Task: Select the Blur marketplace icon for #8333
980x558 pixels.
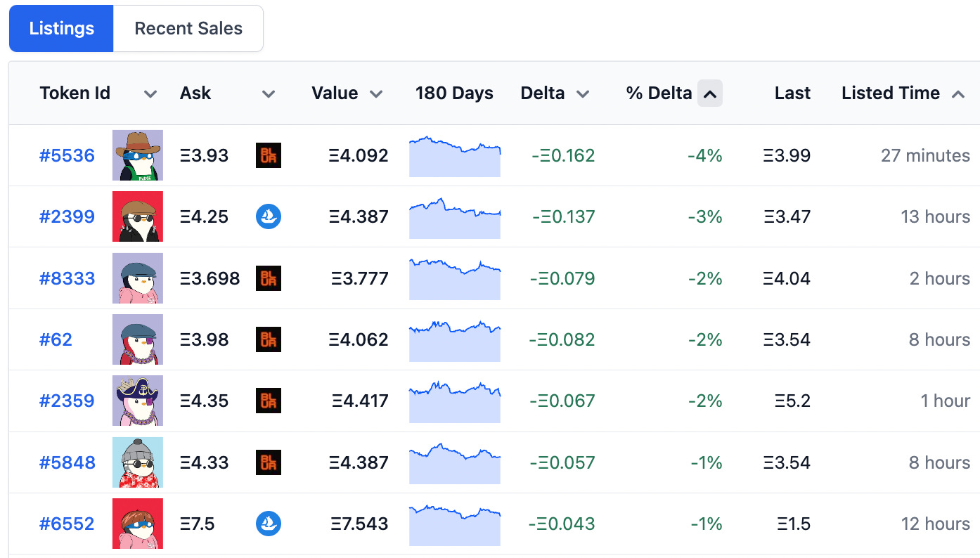Action: [268, 278]
